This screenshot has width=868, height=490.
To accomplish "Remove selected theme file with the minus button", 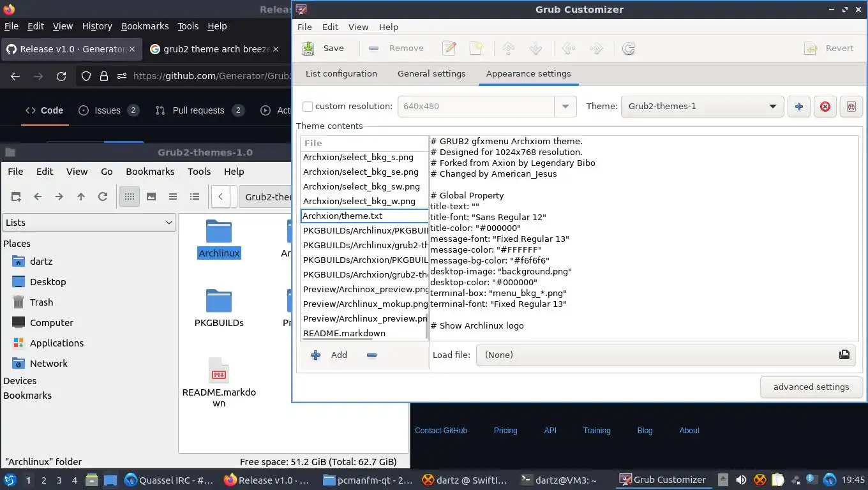I will point(371,355).
